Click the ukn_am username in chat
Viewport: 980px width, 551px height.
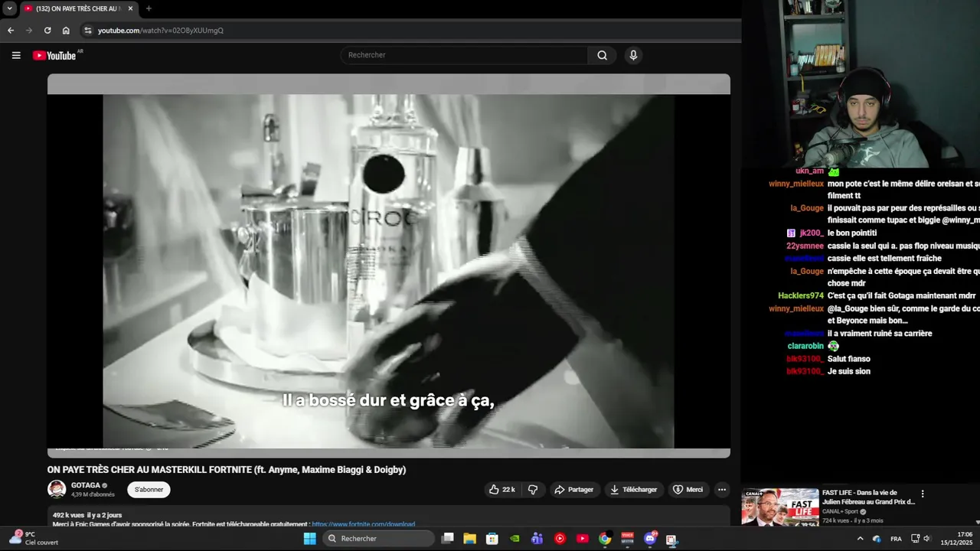(810, 171)
